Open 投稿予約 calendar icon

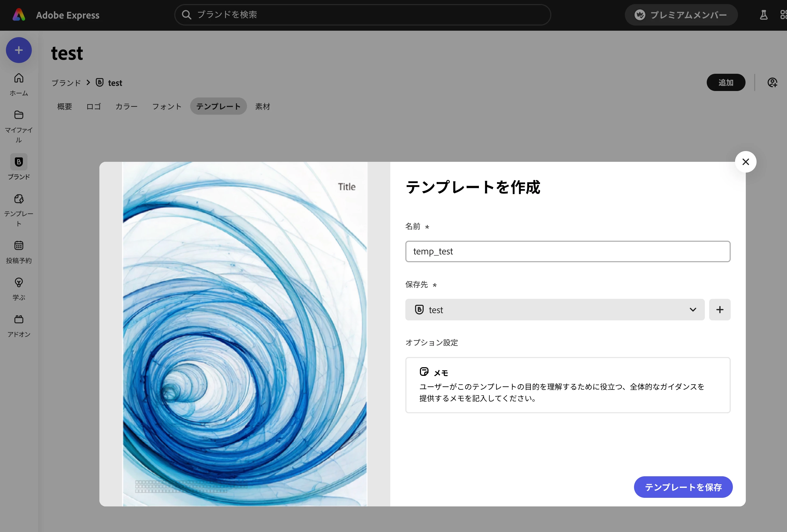click(19, 245)
